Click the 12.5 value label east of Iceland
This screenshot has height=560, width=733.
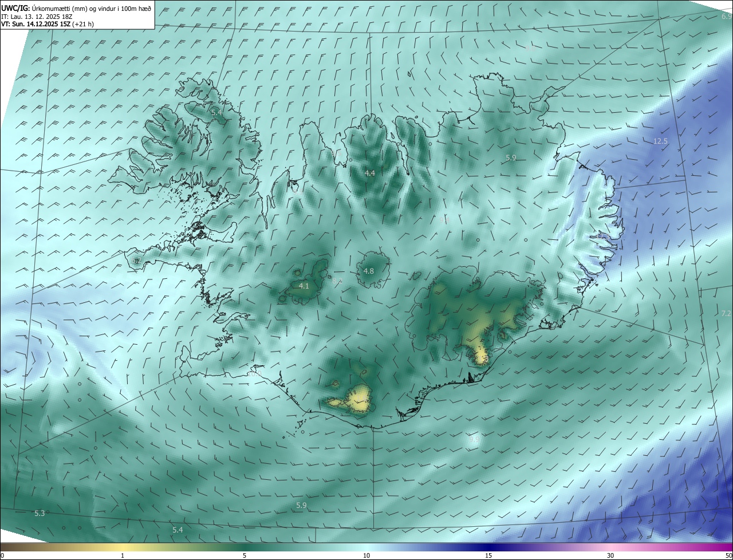tap(660, 141)
